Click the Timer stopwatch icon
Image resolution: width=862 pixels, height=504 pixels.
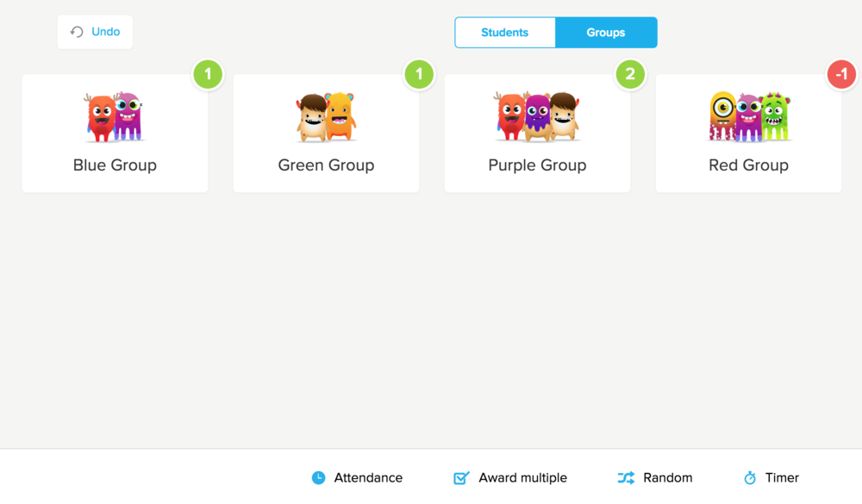click(x=750, y=477)
